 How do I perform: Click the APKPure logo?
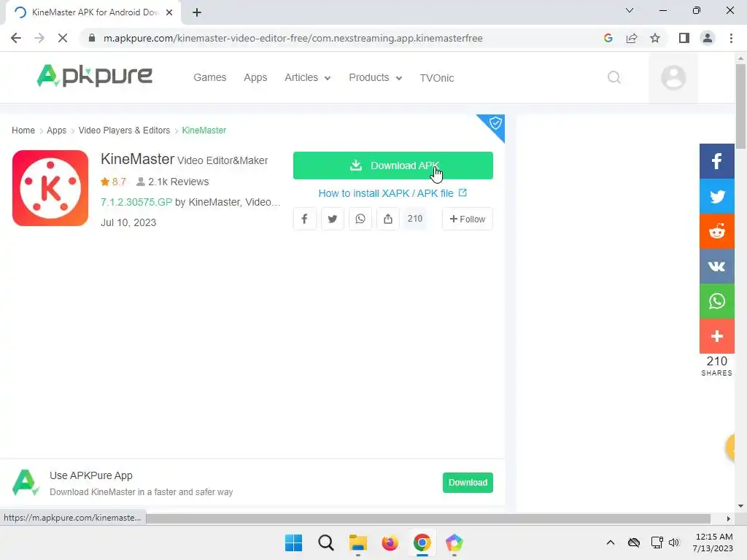[94, 76]
